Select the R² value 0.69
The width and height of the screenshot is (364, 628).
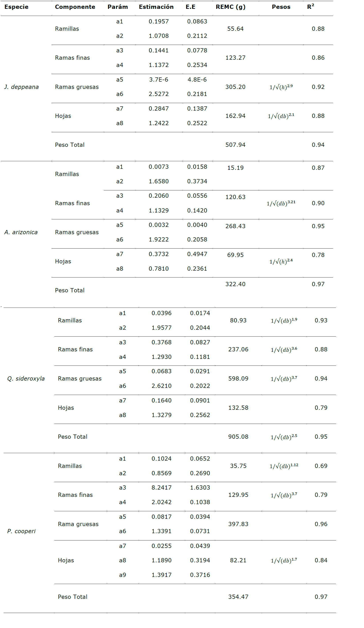321,466
